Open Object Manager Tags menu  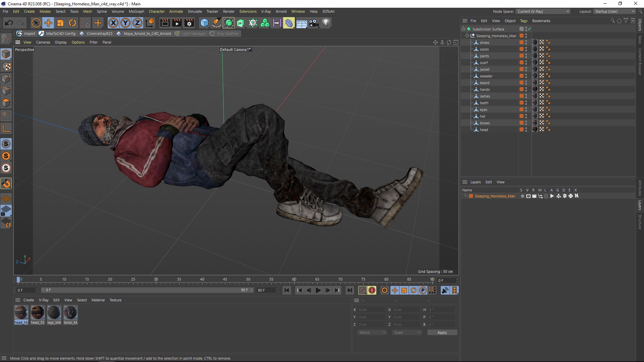pos(524,21)
